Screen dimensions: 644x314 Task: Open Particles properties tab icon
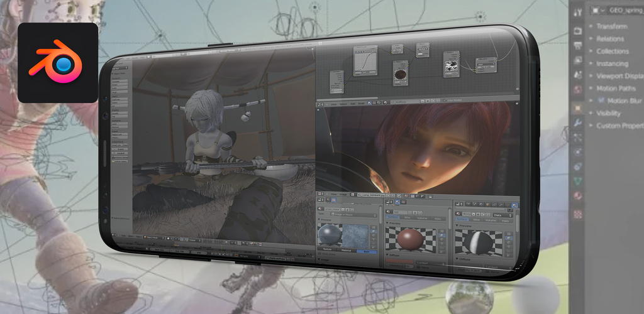[578, 137]
